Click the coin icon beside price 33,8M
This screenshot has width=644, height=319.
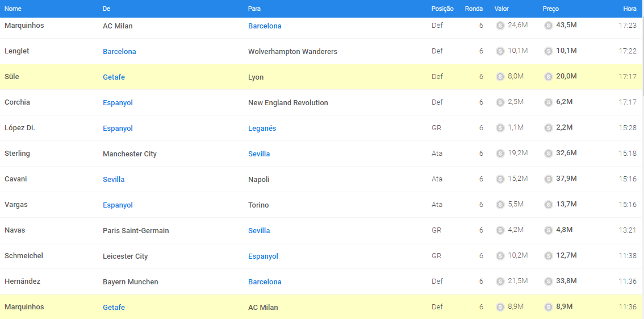tap(548, 281)
